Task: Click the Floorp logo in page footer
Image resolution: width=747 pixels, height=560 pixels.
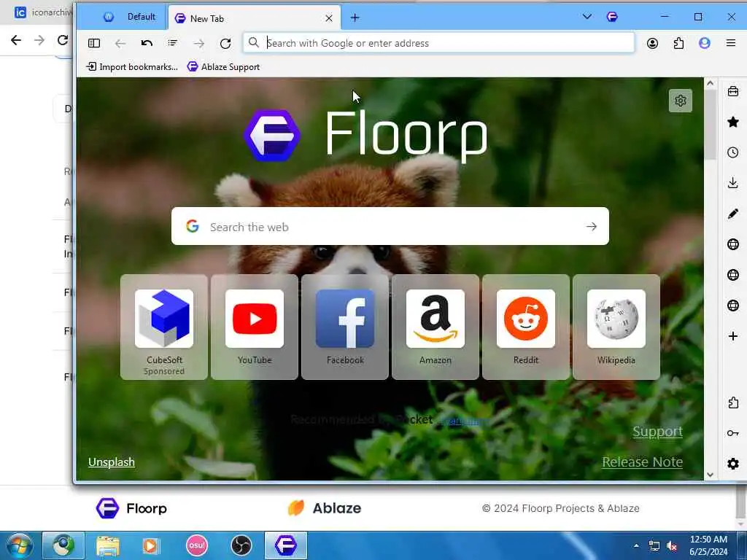Action: pos(131,508)
